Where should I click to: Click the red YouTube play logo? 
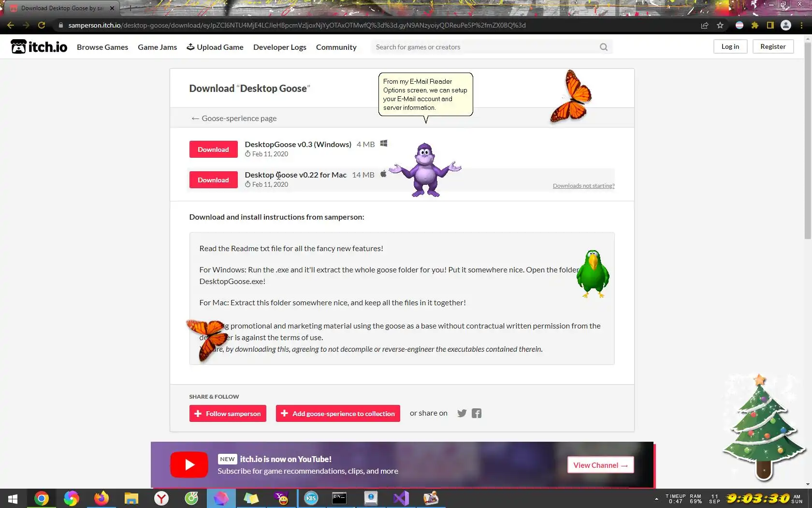pyautogui.click(x=189, y=464)
